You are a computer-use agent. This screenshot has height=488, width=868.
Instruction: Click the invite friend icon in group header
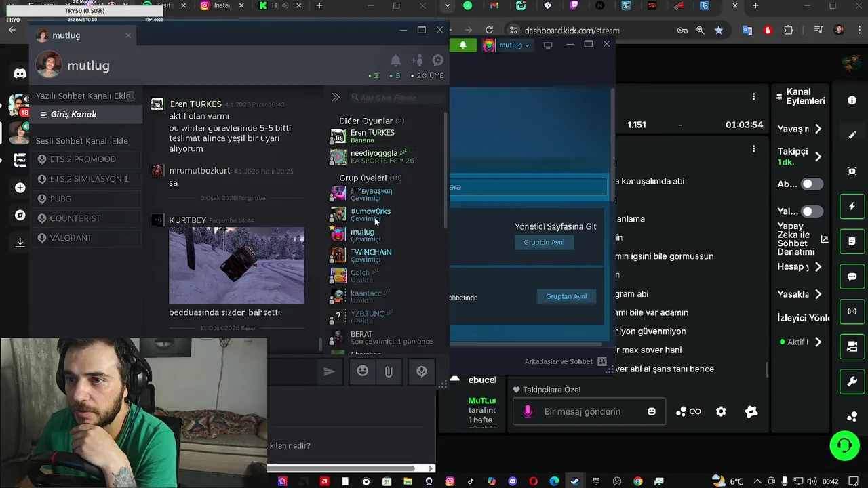click(417, 60)
